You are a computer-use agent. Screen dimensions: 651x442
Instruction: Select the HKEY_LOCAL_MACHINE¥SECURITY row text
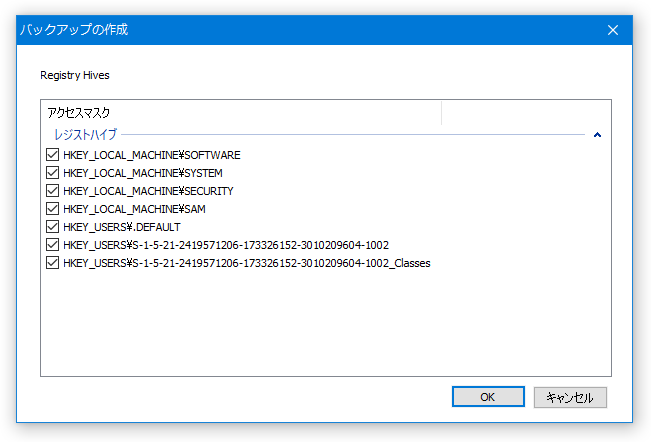pos(148,191)
